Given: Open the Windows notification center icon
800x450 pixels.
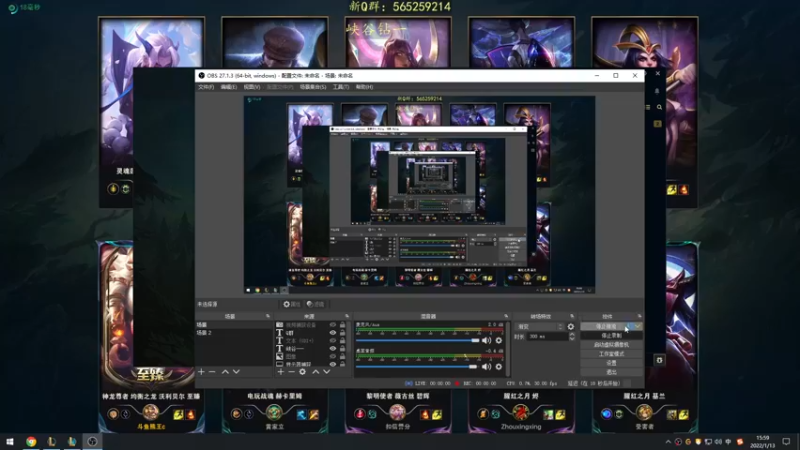Looking at the screenshot, I should pyautogui.click(x=786, y=441).
